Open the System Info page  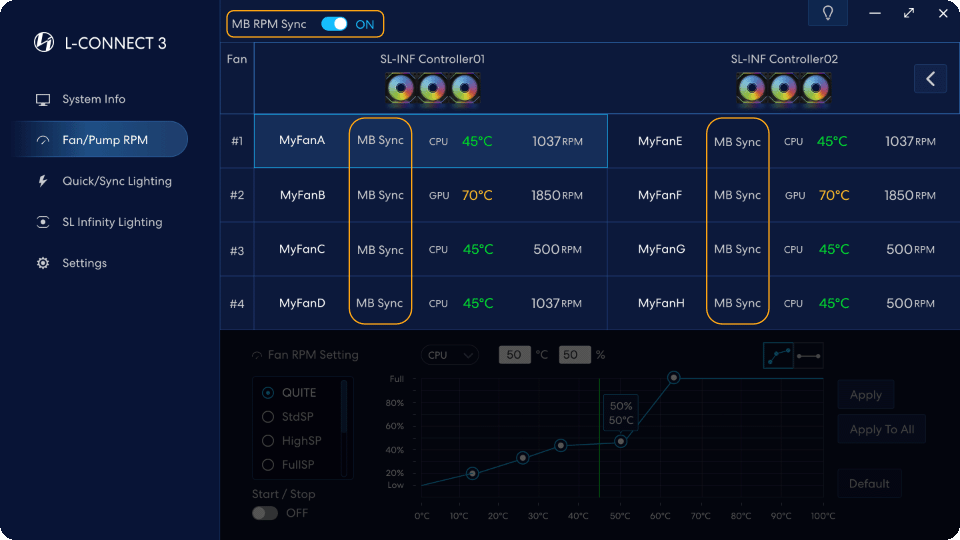point(93,99)
